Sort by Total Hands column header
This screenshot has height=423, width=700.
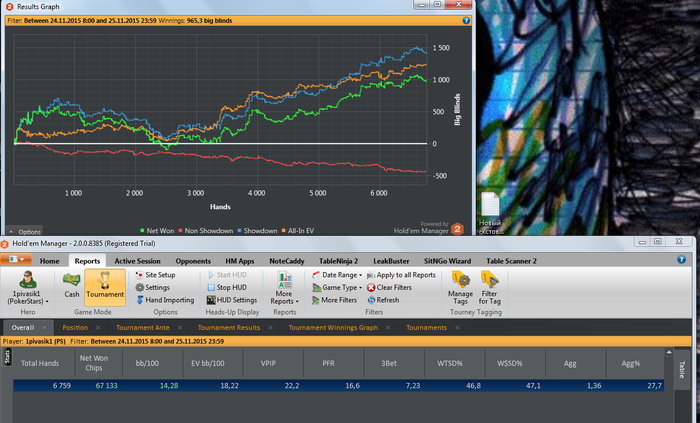tap(40, 363)
